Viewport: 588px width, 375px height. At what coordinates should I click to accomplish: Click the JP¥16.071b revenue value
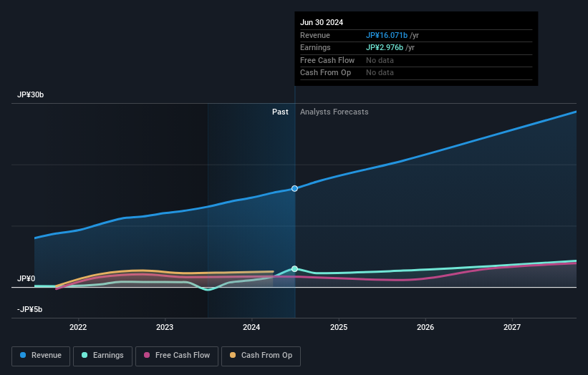point(387,35)
